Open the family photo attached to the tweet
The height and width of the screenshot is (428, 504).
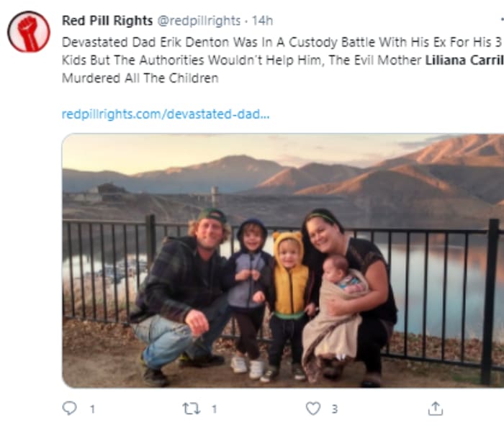282,260
